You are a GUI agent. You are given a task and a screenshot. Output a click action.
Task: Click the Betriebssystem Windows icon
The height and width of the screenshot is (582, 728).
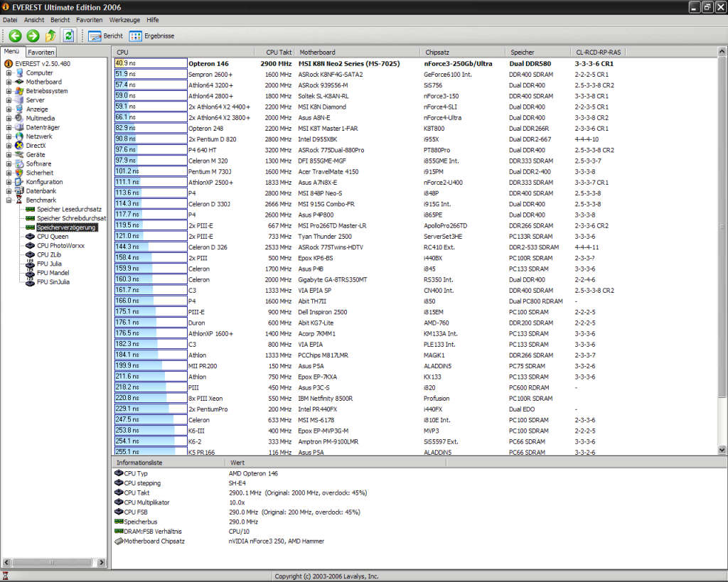click(x=19, y=91)
